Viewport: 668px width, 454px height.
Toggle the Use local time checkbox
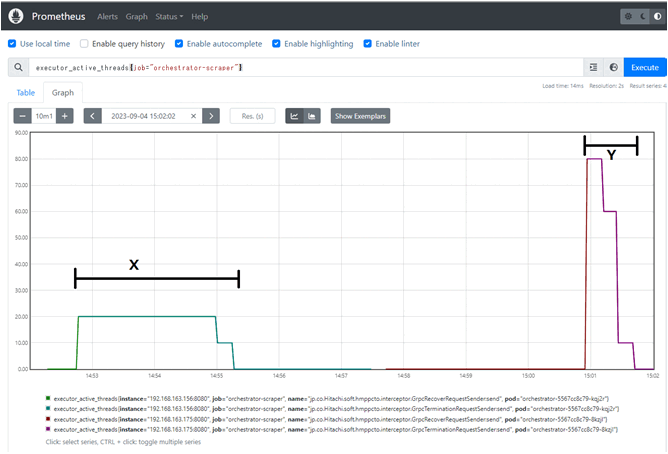point(12,44)
